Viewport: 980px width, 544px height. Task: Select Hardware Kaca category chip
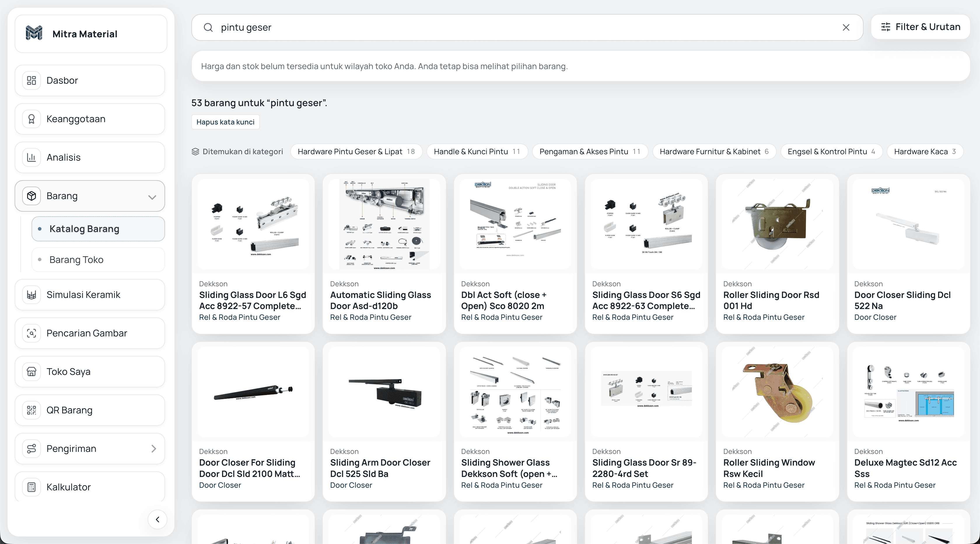coord(925,152)
